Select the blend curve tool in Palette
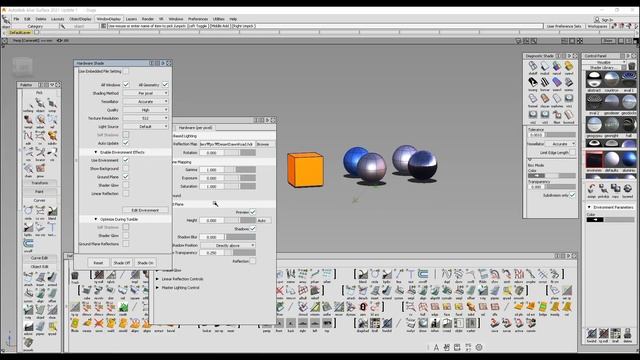Screen dimensions: 640x360 point(52,211)
